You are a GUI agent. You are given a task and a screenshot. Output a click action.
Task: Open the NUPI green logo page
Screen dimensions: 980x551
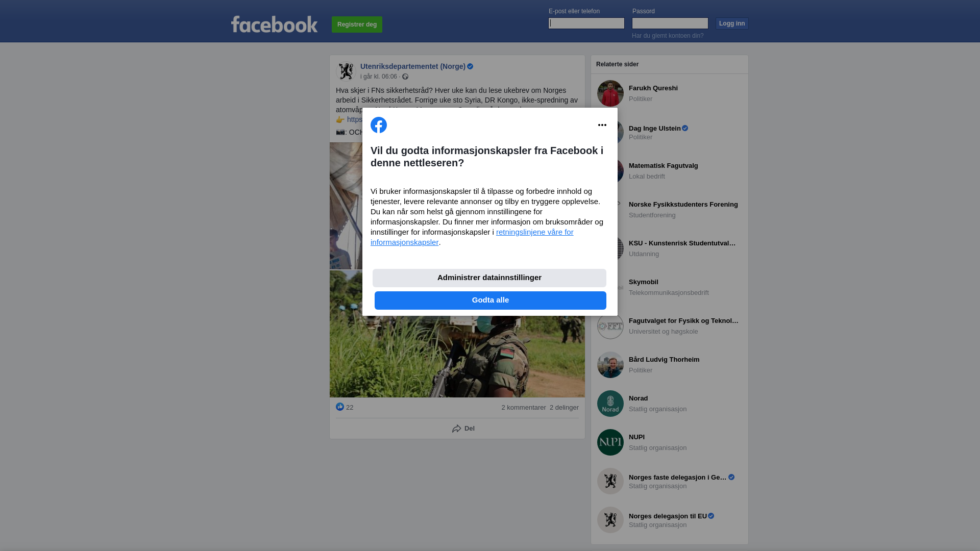coord(610,442)
